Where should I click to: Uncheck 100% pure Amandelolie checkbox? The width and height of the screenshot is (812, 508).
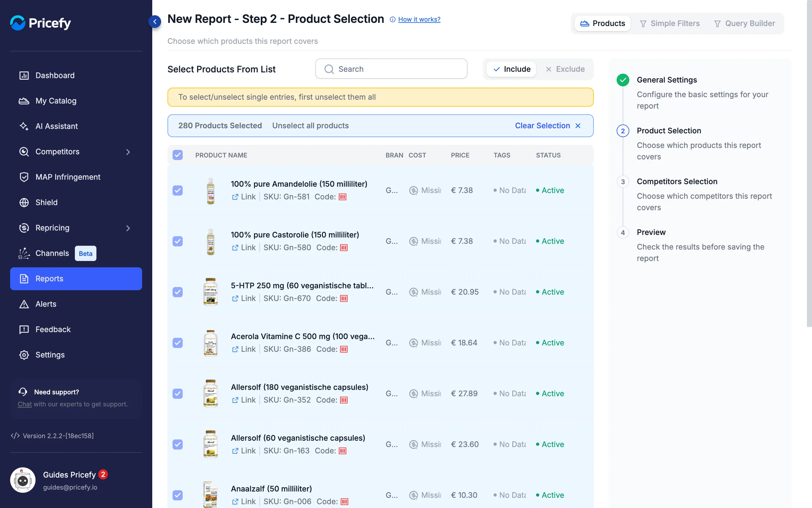tap(178, 190)
